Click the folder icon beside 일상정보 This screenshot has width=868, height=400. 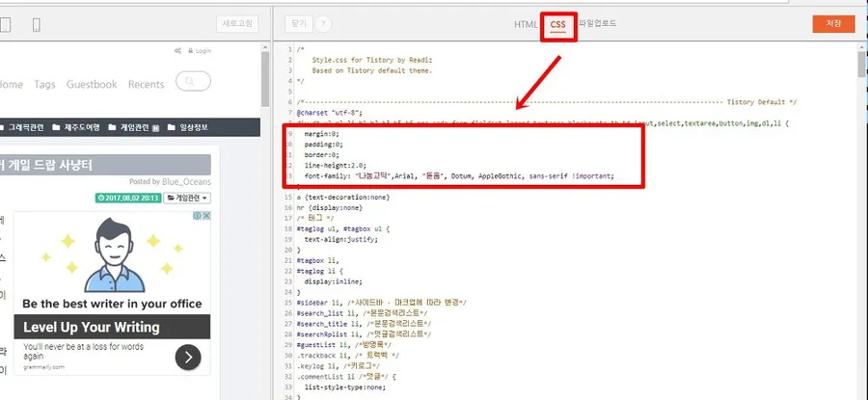coord(171,127)
